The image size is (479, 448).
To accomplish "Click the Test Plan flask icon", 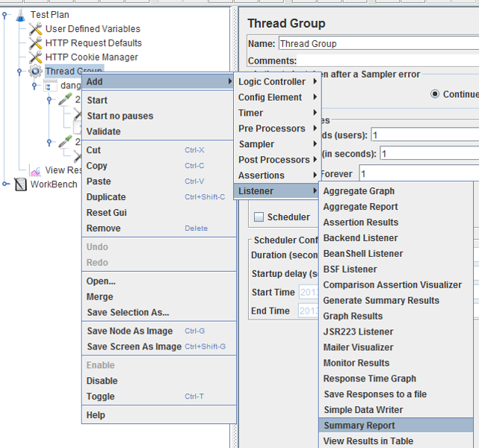I will coord(20,15).
